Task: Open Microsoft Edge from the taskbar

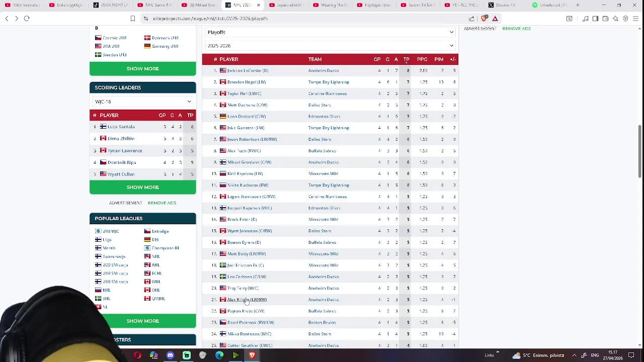Action: click(219, 355)
